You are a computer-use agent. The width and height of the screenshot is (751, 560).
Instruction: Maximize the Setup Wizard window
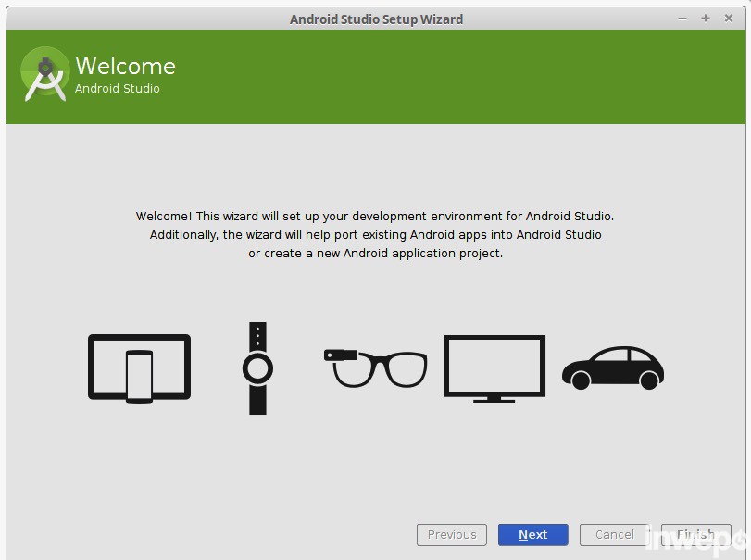[x=706, y=19]
